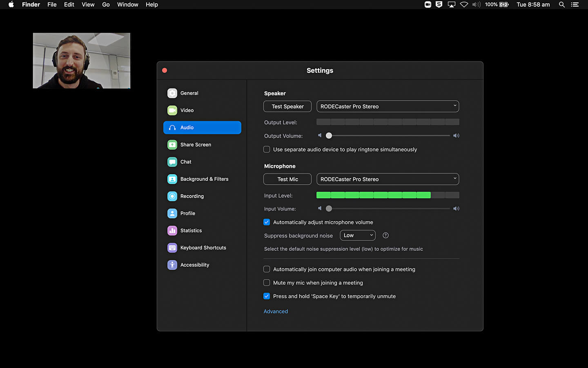Select the Recording icon in sidebar

point(172,196)
